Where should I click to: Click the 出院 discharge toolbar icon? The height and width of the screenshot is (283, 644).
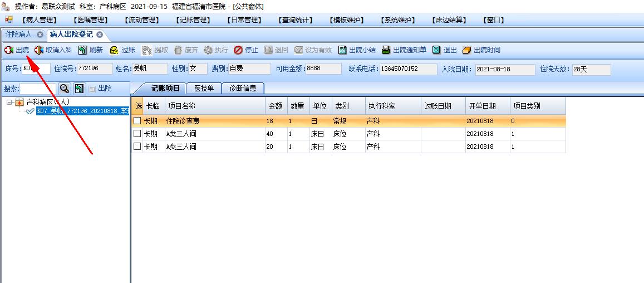tap(9, 50)
